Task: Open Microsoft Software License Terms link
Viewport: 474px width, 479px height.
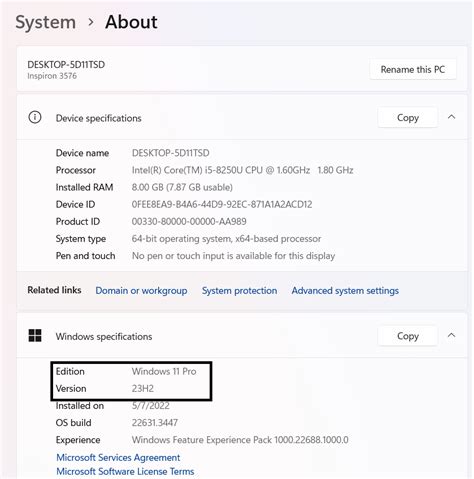Action: coord(125,471)
